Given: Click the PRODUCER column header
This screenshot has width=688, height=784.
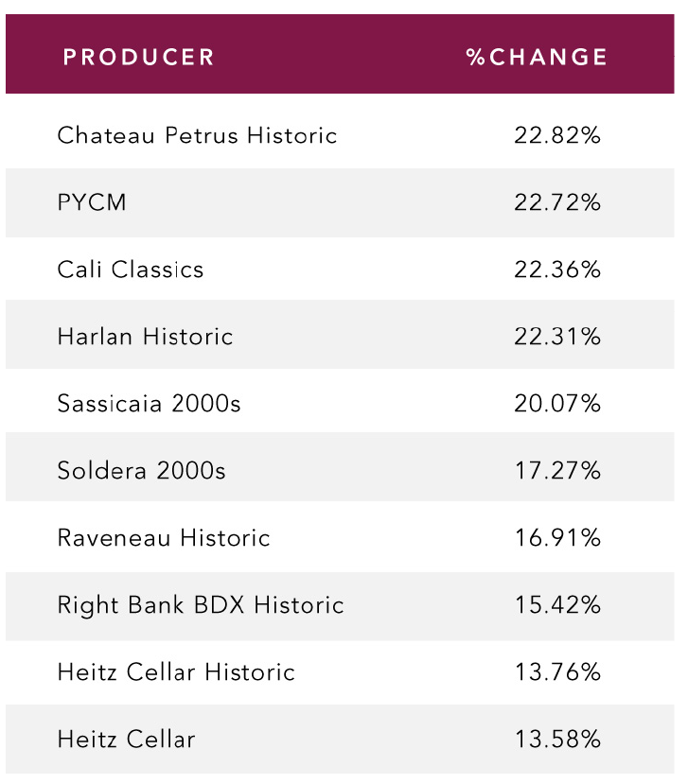Looking at the screenshot, I should (x=138, y=57).
